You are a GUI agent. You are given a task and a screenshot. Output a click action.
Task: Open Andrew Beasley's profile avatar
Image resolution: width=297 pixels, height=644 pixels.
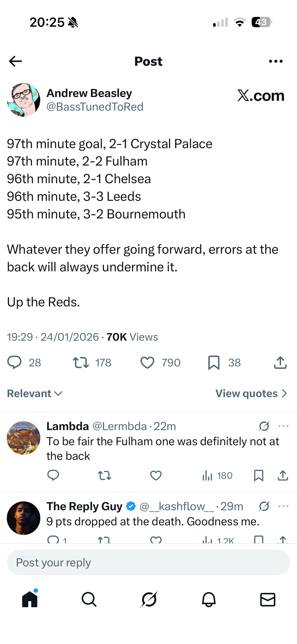click(23, 100)
